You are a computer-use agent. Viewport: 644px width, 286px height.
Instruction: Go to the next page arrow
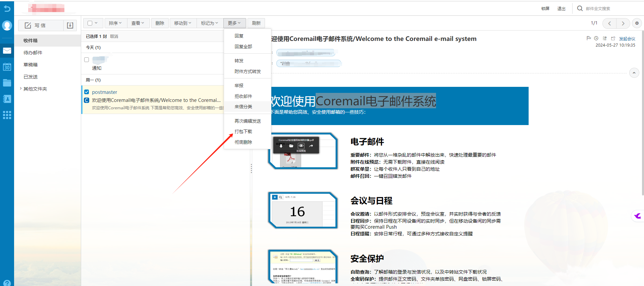pyautogui.click(x=623, y=23)
